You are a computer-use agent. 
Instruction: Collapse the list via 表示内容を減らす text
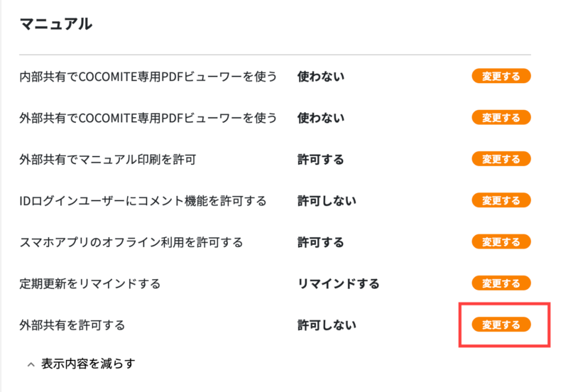coord(88,364)
